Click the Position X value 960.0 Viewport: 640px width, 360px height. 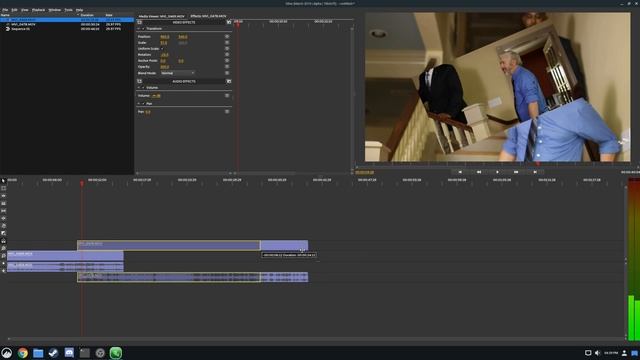[164, 37]
